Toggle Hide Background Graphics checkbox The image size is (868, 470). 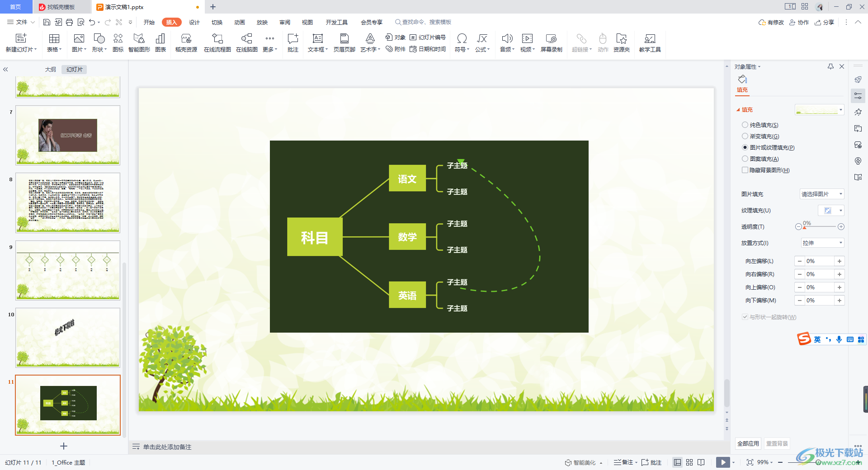(x=745, y=170)
